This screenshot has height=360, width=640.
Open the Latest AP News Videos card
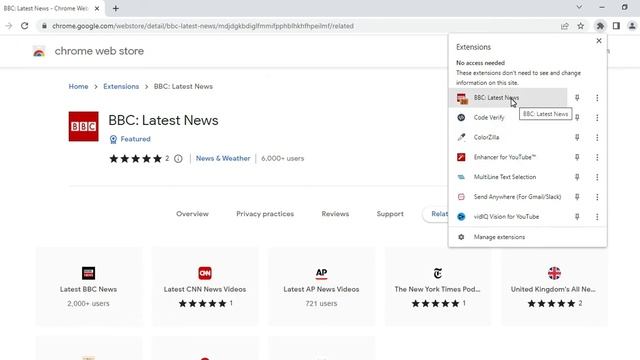[321, 286]
